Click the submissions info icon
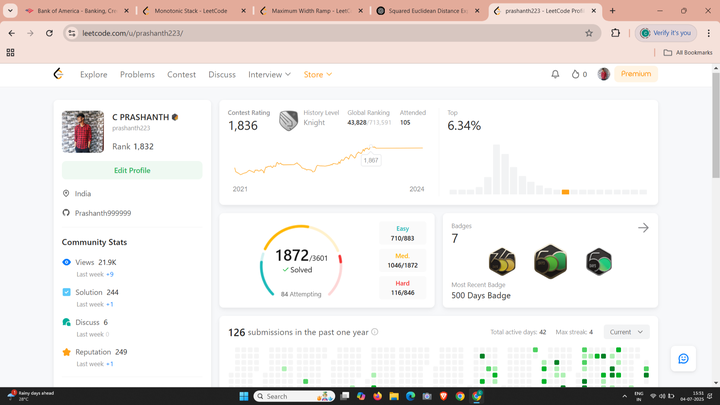Image resolution: width=720 pixels, height=405 pixels. pos(375,332)
